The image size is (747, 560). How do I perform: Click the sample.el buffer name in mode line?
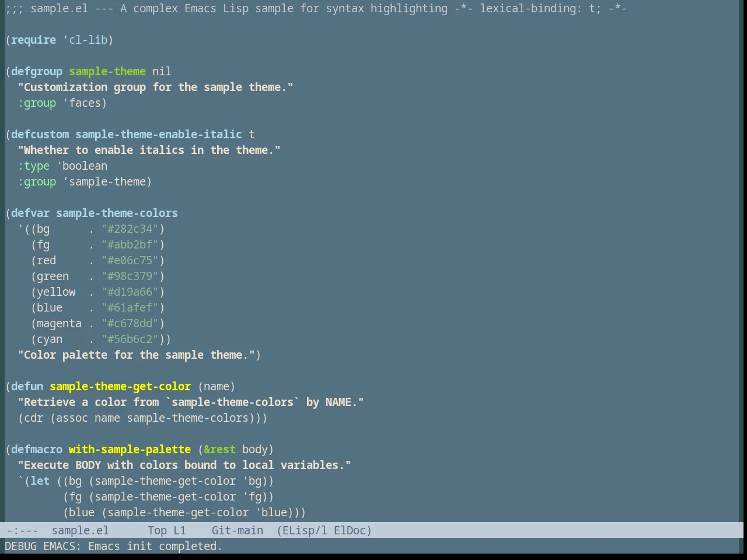point(80,530)
